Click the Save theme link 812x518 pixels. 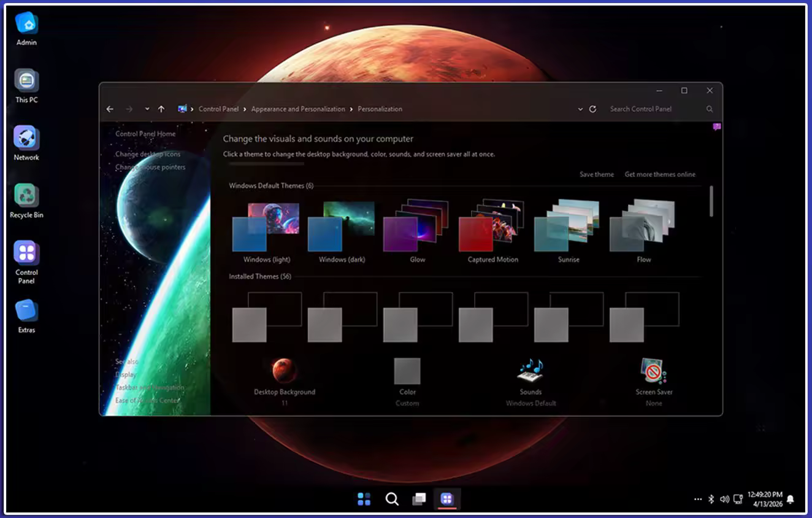coord(596,174)
